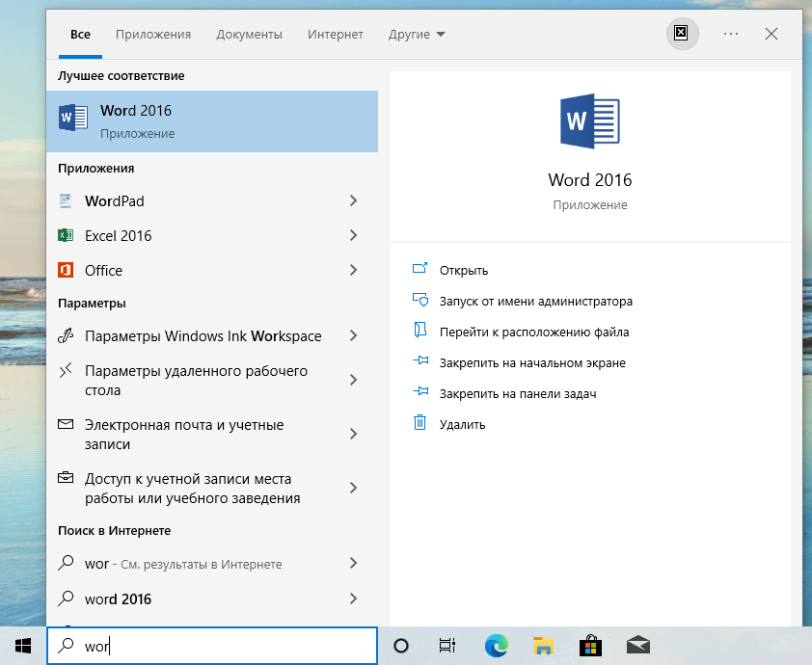Switch to the Приложения tab
The image size is (812, 665).
[x=153, y=34]
